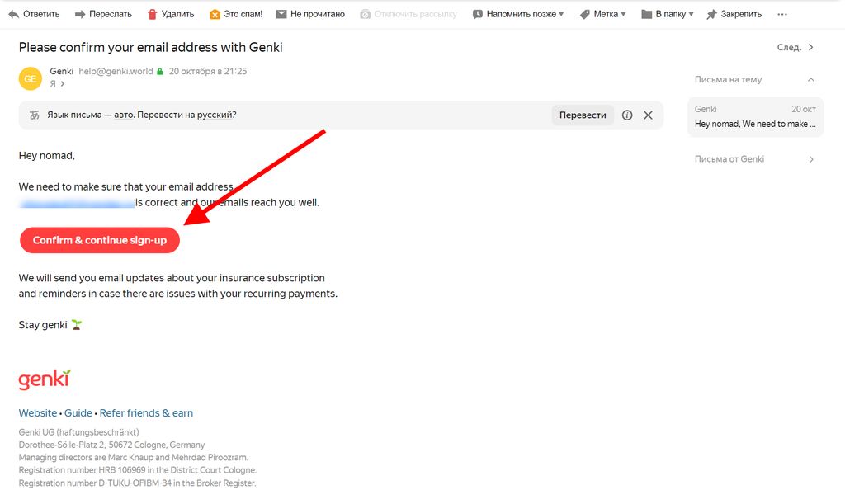The image size is (845, 504).
Task: Click the folder icon for В папку
Action: tap(647, 14)
